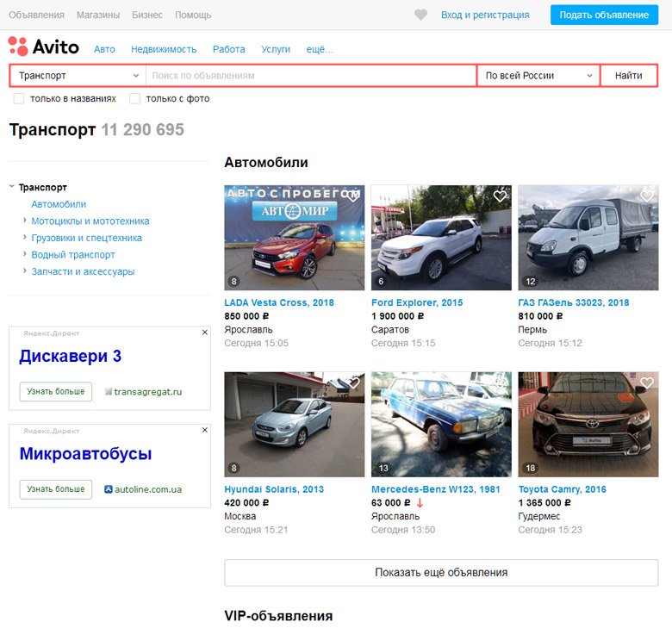672x628 pixels.
Task: Enable 'только в названиях' checkbox
Action: [x=19, y=98]
